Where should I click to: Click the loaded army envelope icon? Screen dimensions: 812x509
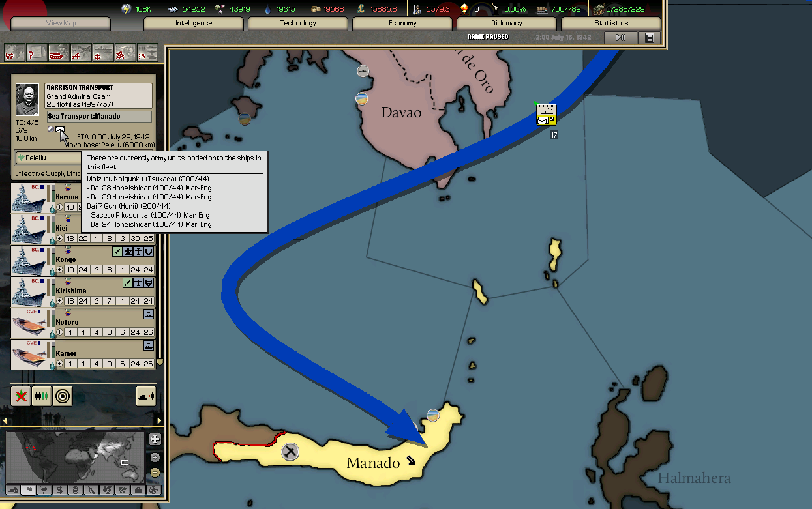[x=61, y=130]
